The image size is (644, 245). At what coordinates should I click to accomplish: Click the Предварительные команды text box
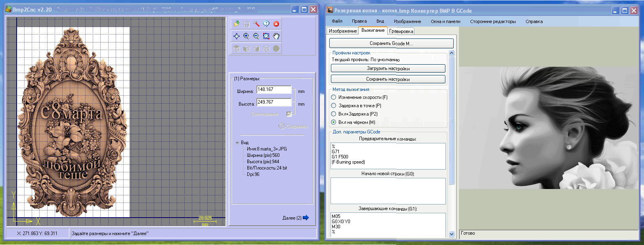pyautogui.click(x=388, y=156)
